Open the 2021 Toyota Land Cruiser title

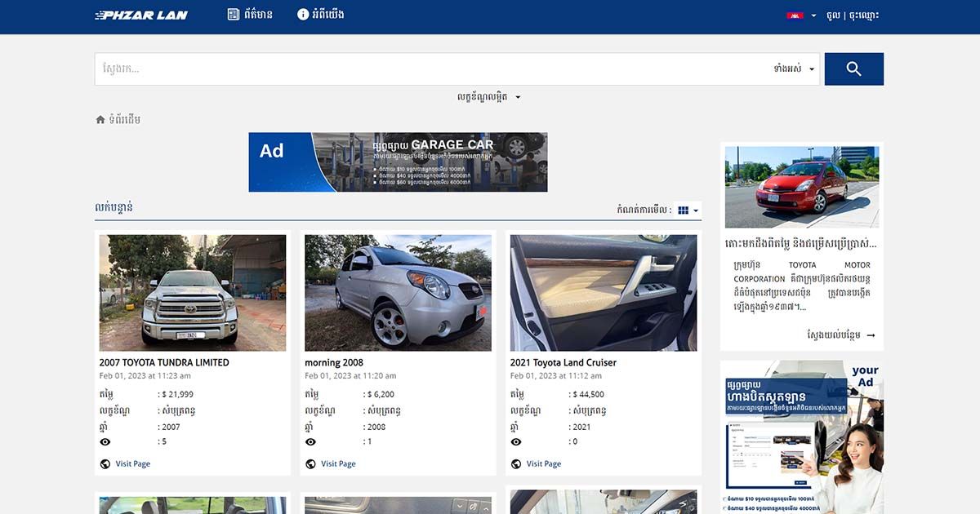pyautogui.click(x=563, y=362)
